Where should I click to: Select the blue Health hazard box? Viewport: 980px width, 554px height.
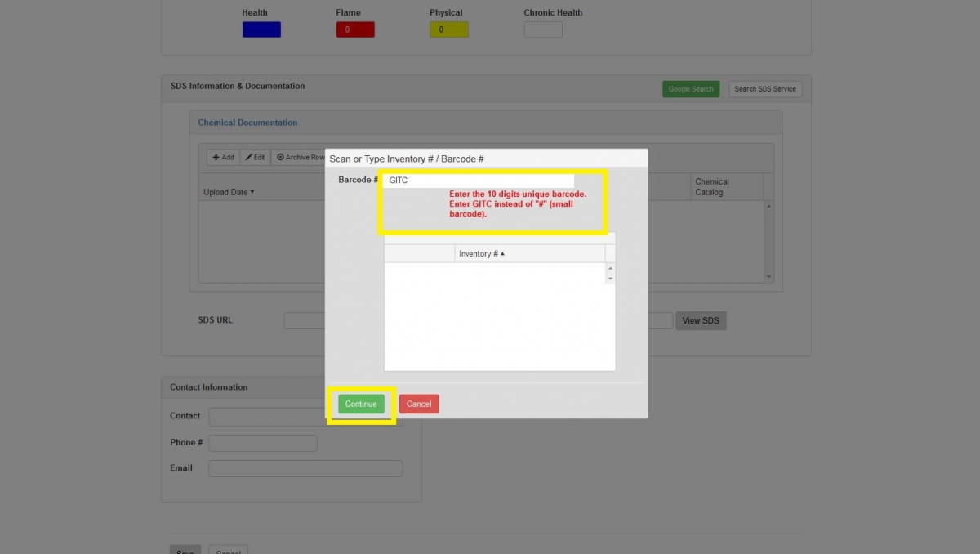click(x=261, y=29)
